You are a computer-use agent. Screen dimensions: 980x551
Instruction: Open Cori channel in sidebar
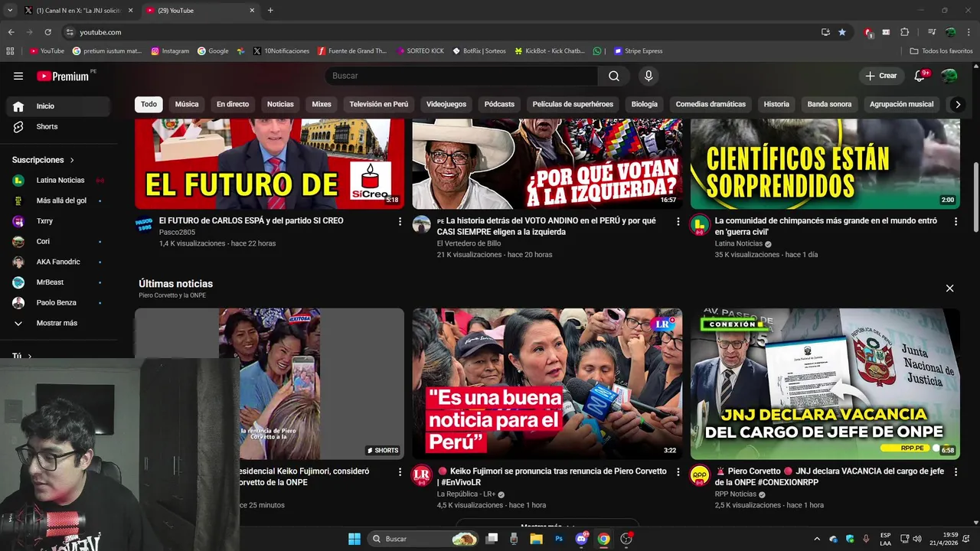click(58, 241)
